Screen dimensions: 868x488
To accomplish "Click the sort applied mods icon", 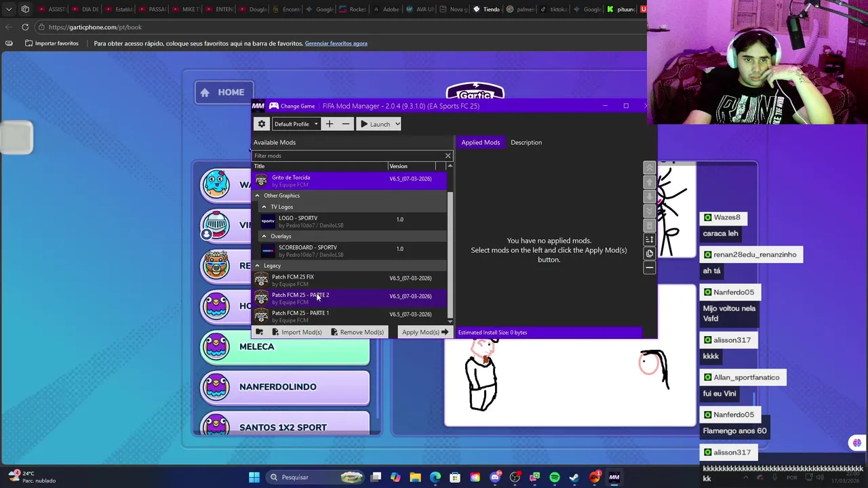I will [649, 239].
